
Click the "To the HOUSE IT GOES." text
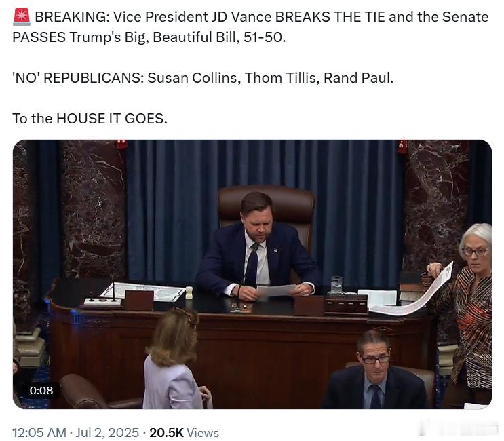pyautogui.click(x=90, y=119)
